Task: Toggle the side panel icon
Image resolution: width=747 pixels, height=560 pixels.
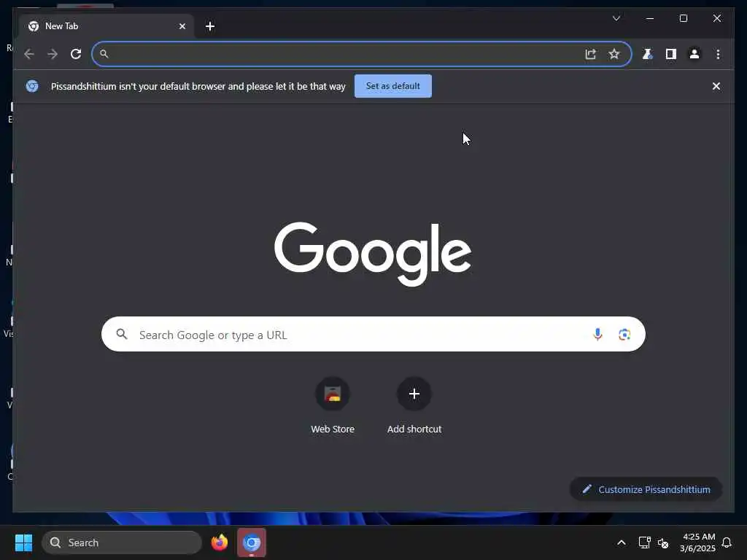Action: [671, 54]
